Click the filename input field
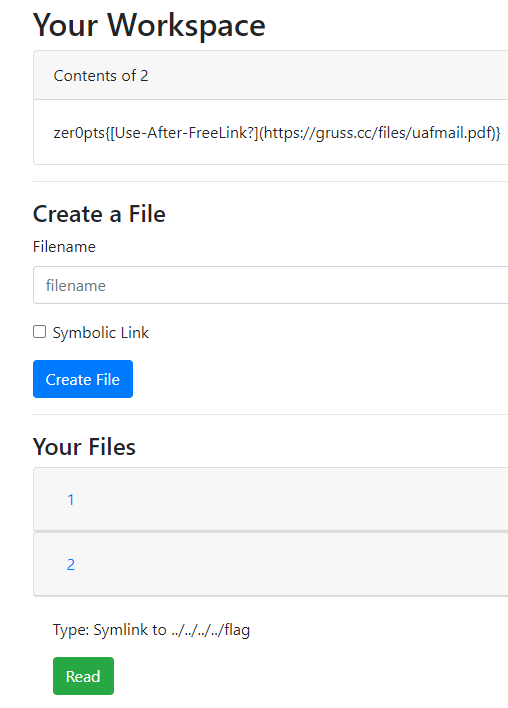This screenshot has width=508, height=708. (x=271, y=285)
